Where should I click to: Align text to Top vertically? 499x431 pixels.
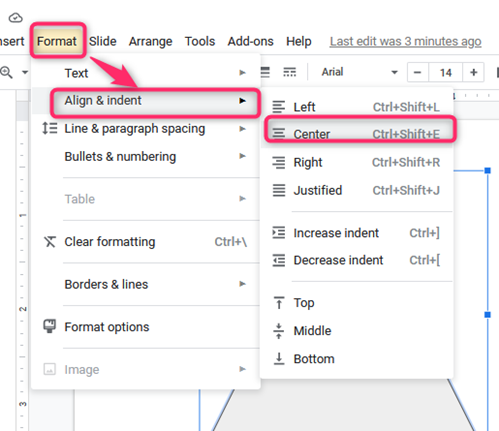(x=356, y=303)
